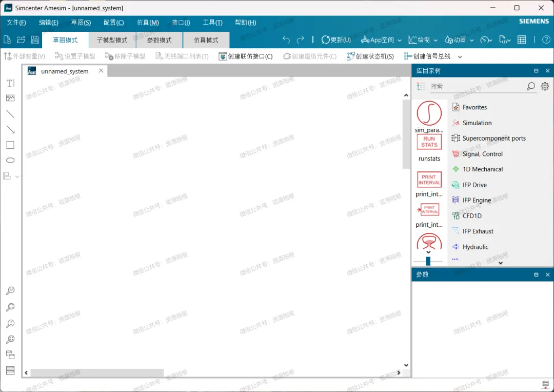Viewport: 554px width, 392px height.
Task: Click the undo arrow icon
Action: 286,40
